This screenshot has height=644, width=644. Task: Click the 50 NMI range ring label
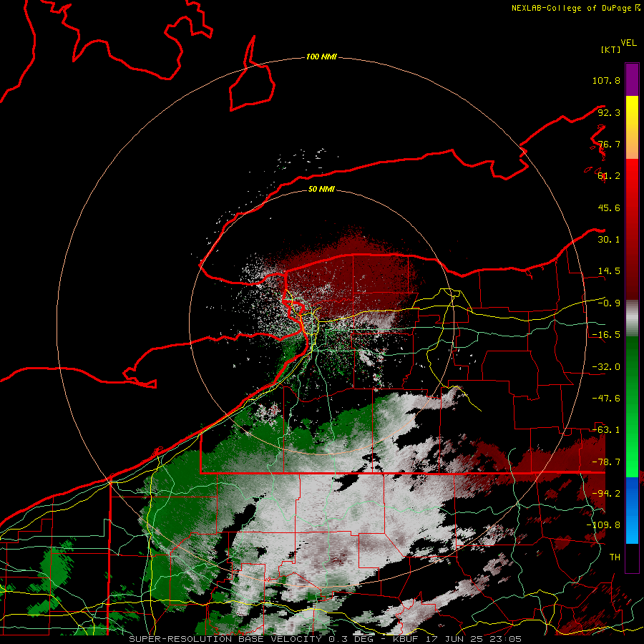pyautogui.click(x=321, y=189)
